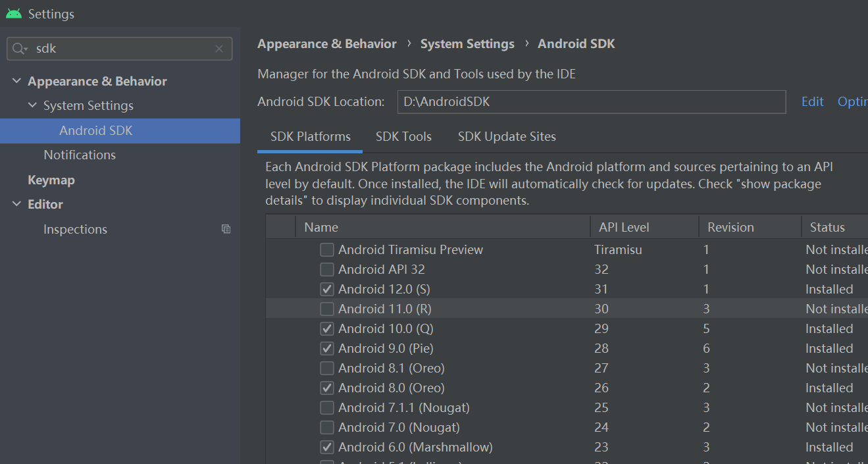Check Android 7.1.1 (Nougat) checkbox
This screenshot has height=464, width=868.
tap(326, 407)
